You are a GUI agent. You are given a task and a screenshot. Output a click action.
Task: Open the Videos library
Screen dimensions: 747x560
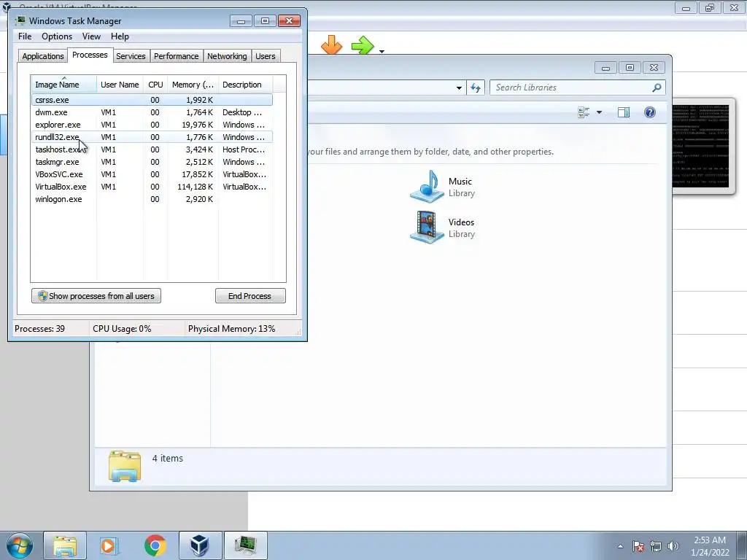click(x=443, y=227)
